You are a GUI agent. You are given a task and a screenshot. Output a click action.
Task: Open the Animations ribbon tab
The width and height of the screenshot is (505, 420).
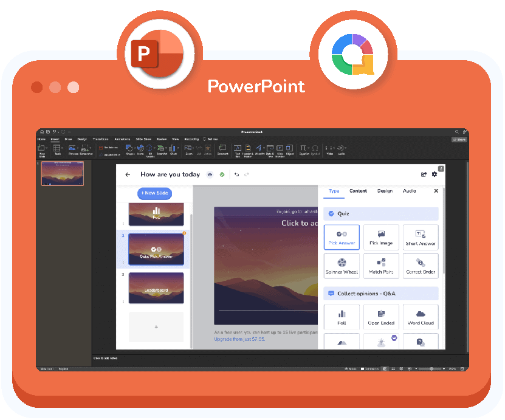pos(122,139)
